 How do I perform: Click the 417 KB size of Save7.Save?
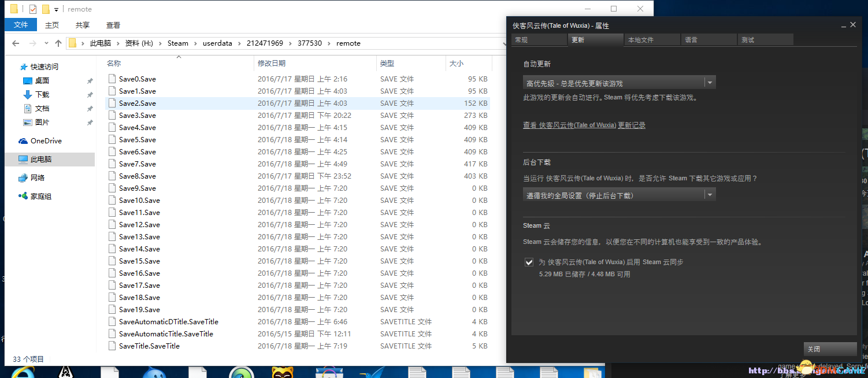pos(476,164)
